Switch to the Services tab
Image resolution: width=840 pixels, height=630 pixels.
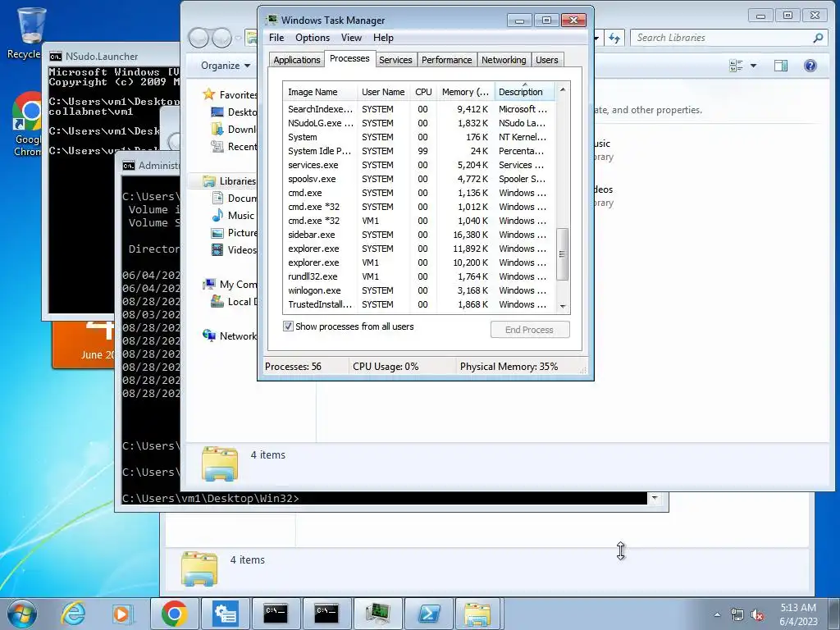click(x=395, y=60)
